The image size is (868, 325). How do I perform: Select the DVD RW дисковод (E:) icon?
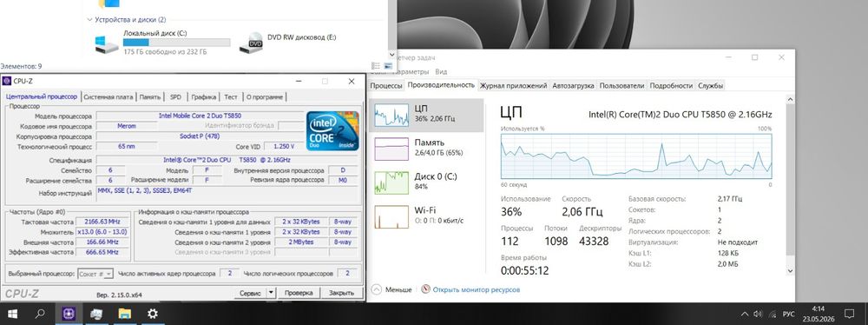point(251,43)
